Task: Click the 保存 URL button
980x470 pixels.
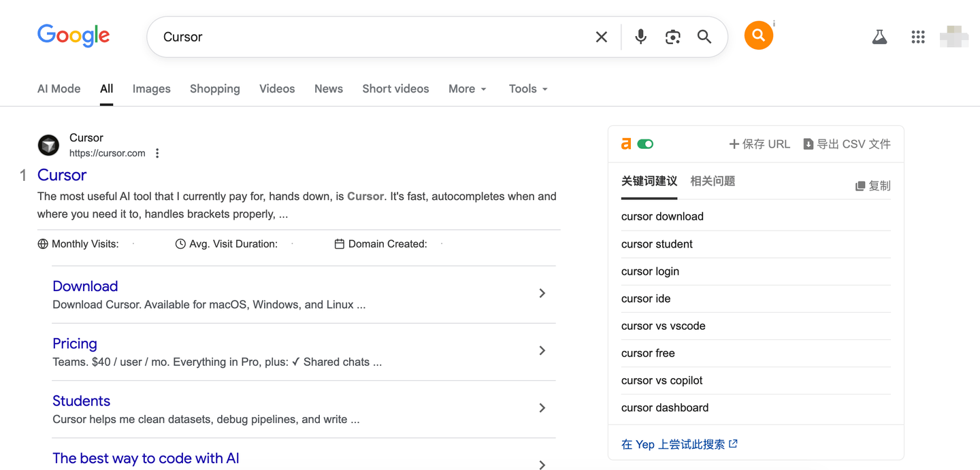Action: click(x=759, y=144)
